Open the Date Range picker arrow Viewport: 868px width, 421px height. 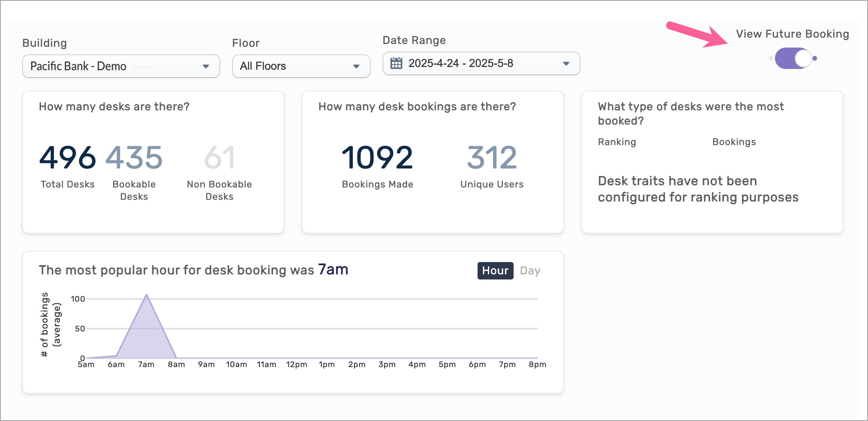(566, 63)
